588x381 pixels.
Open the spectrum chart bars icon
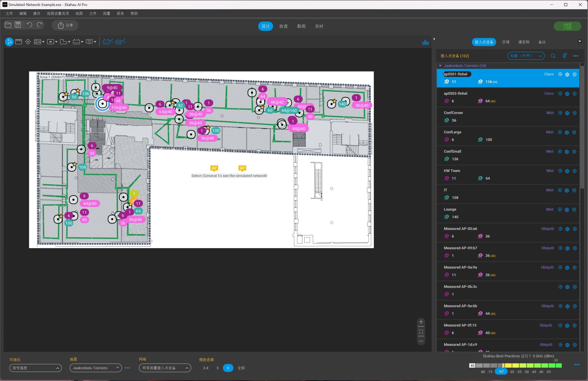click(425, 42)
